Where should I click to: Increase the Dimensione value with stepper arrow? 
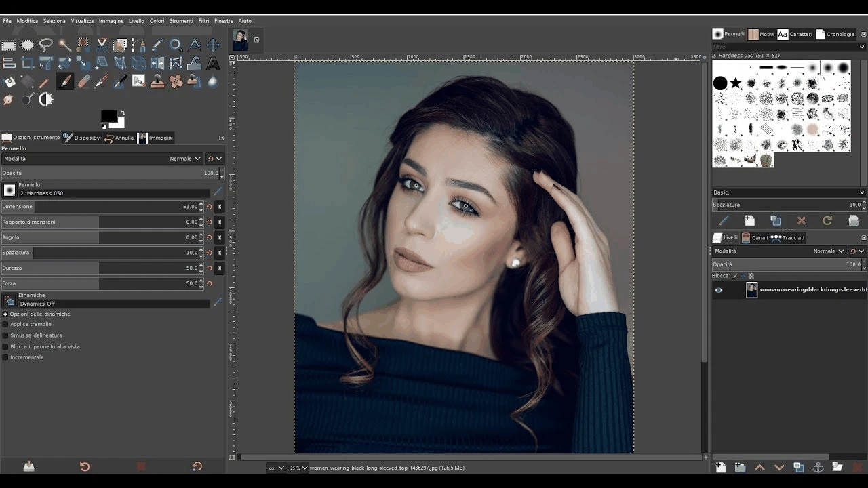point(201,204)
